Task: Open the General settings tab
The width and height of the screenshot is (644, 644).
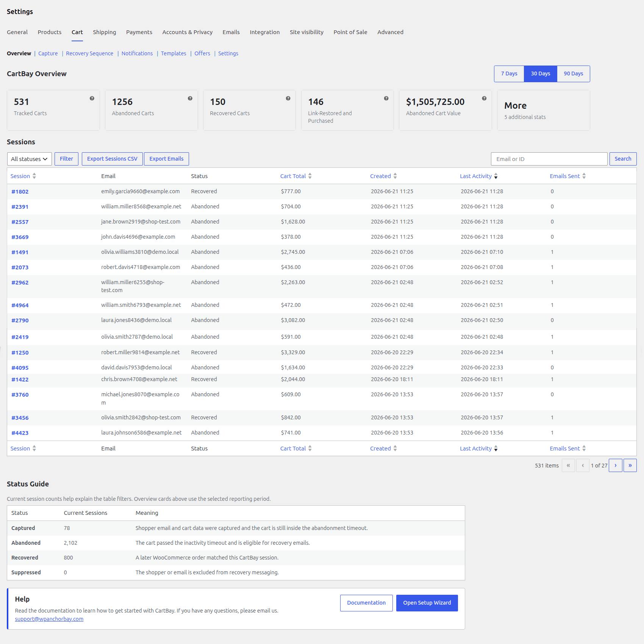Action: pos(17,32)
